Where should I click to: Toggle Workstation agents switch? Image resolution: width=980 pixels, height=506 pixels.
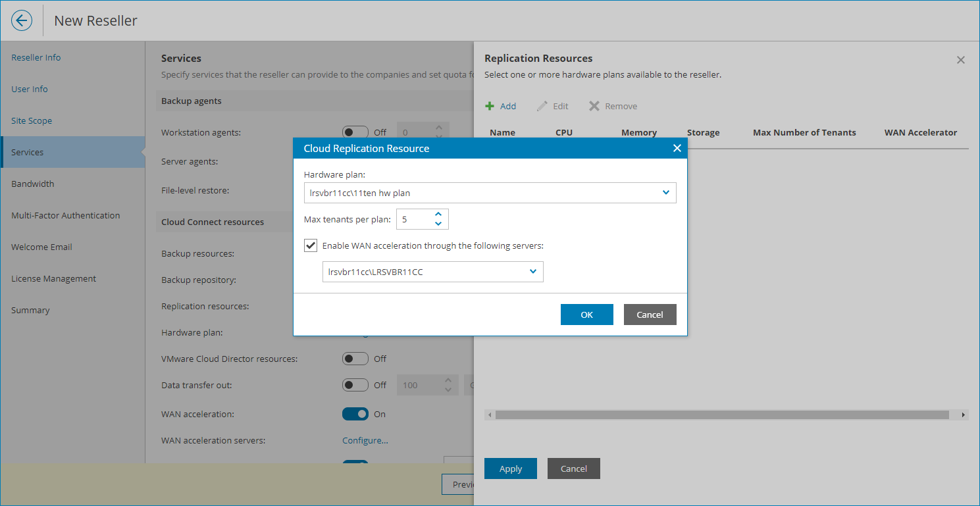355,132
